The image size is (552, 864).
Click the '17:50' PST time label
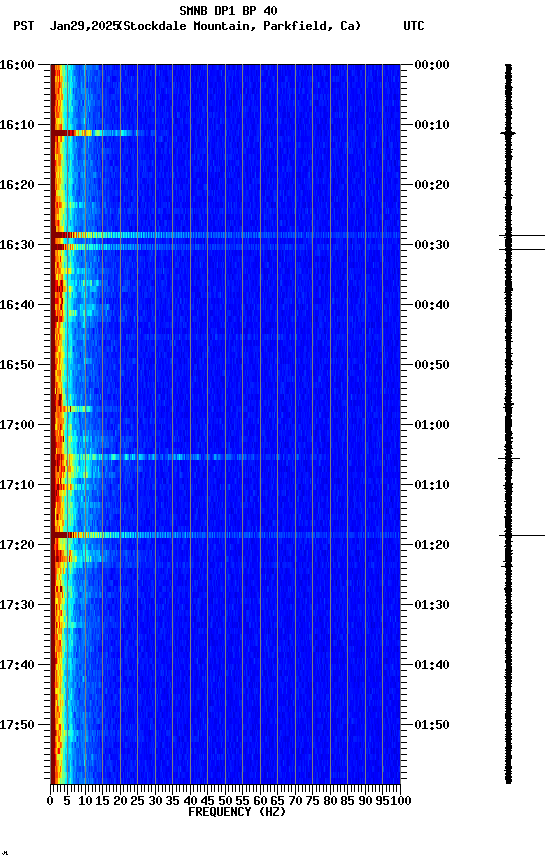[17, 725]
